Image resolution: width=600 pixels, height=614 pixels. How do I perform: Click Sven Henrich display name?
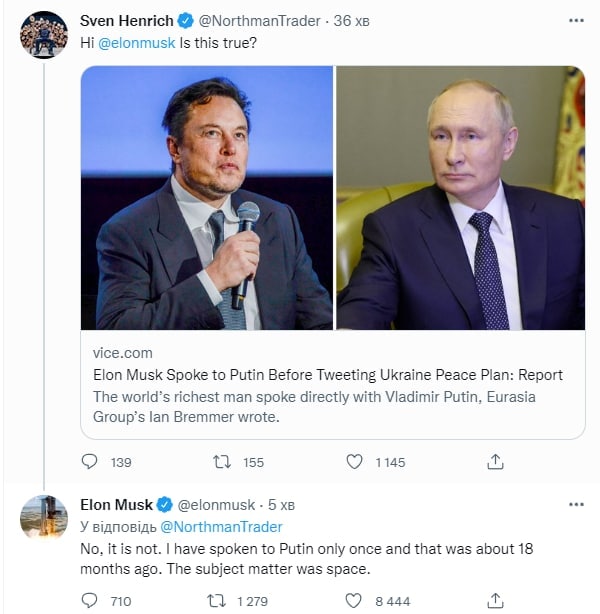pos(127,21)
